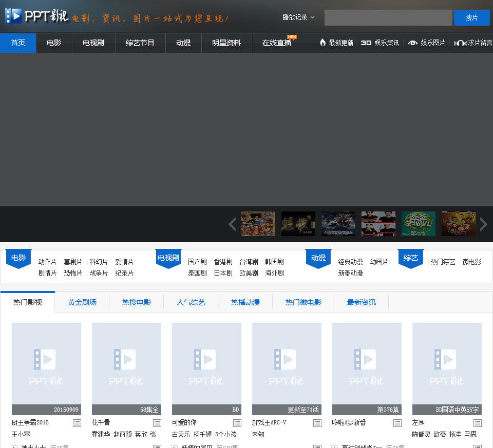This screenshot has height=448, width=493.
Task: Show next carousel thumbnails with right arrow
Action: (483, 224)
